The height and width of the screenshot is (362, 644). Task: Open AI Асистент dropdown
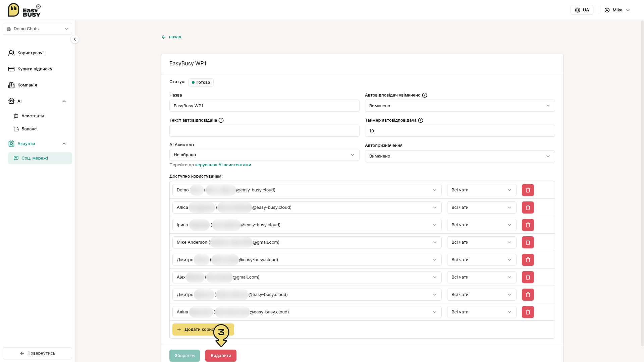click(x=264, y=155)
